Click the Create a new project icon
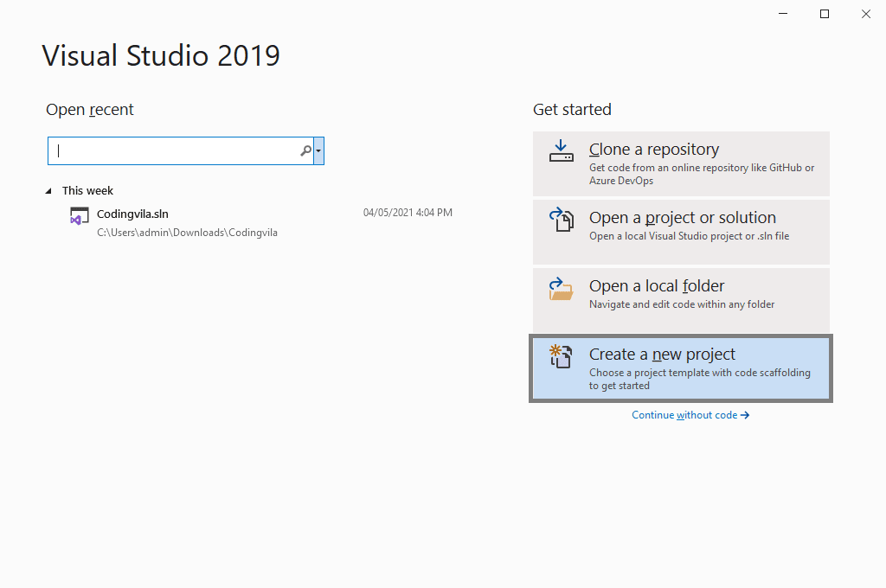Image resolution: width=886 pixels, height=588 pixels. coord(561,355)
